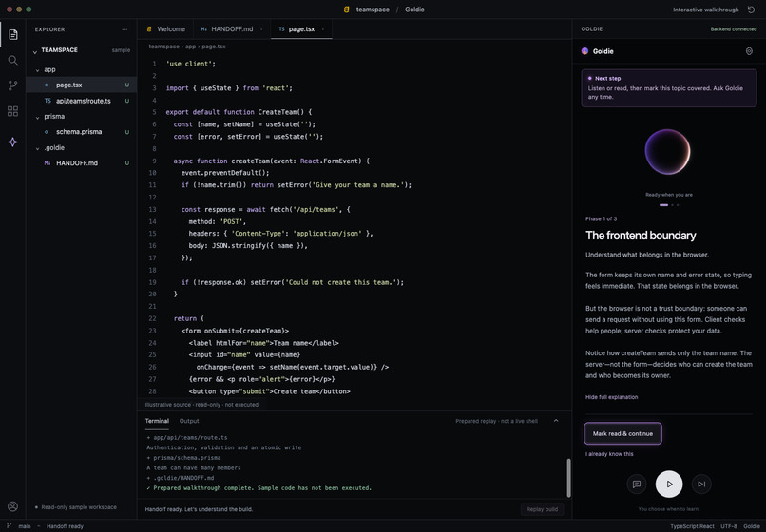Open Source Control branch icon in activity bar
766x532 pixels.
click(x=13, y=85)
